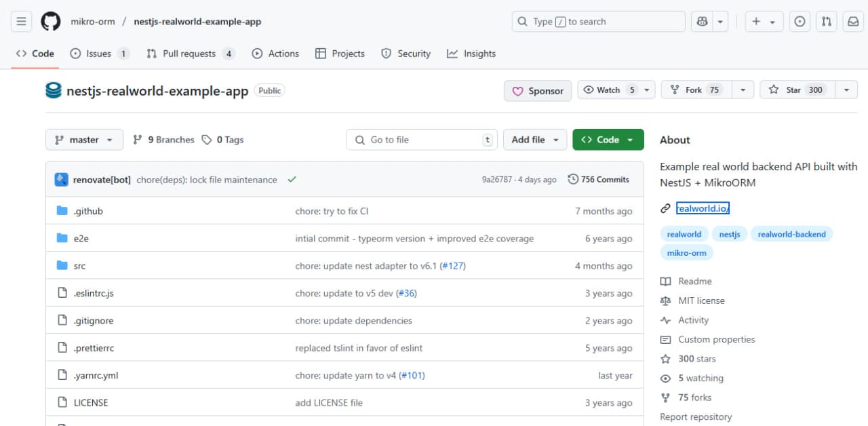Viewport: 868px width, 426px height.
Task: Open 'add LICENSE file' commit message
Action: point(329,402)
